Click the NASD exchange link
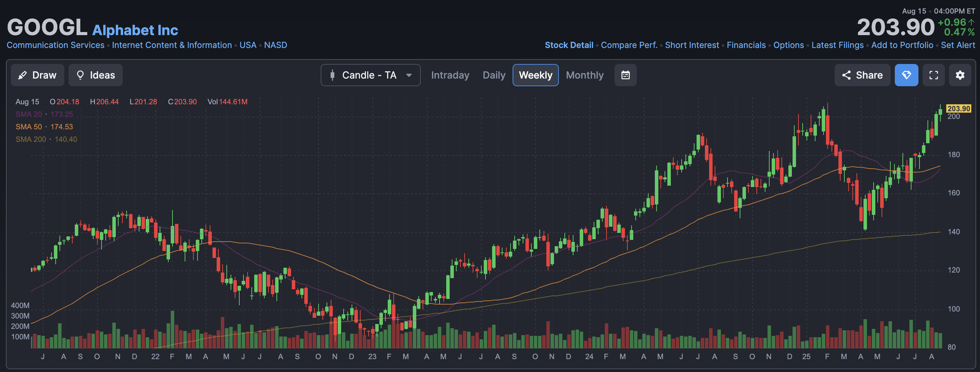The height and width of the screenshot is (372, 980). click(275, 45)
